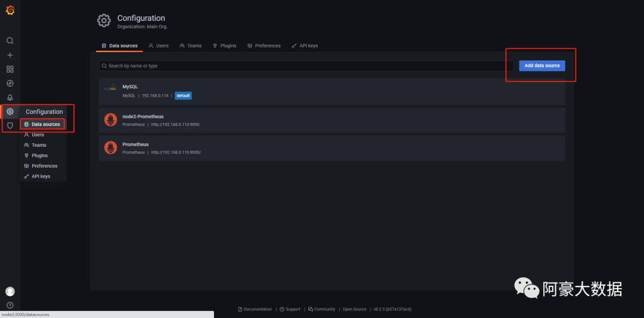Open the Open Source footer link

(x=354, y=309)
